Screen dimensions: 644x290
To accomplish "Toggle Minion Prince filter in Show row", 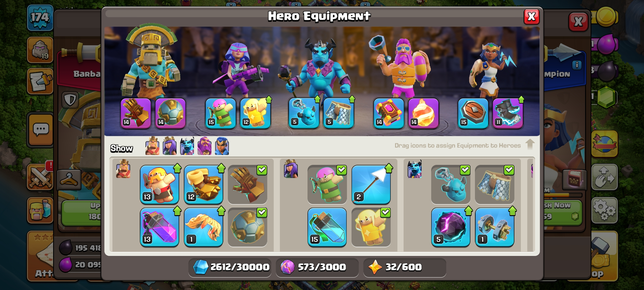I will [187, 146].
